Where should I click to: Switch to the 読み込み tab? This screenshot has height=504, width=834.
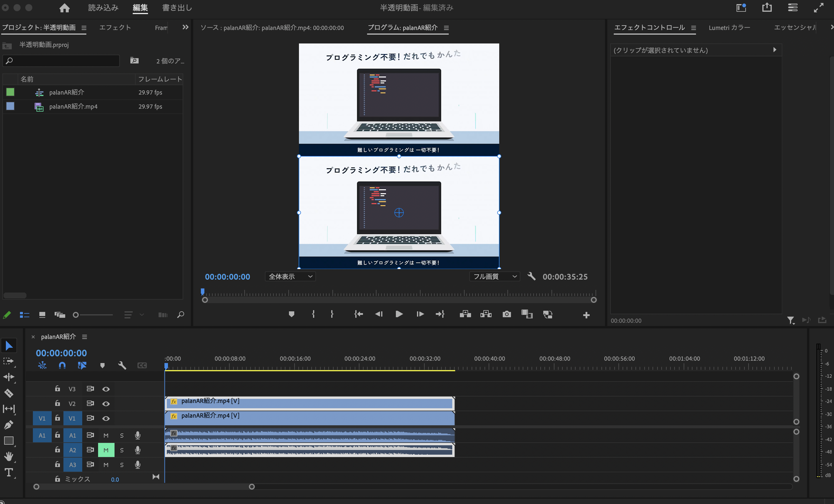(x=103, y=8)
